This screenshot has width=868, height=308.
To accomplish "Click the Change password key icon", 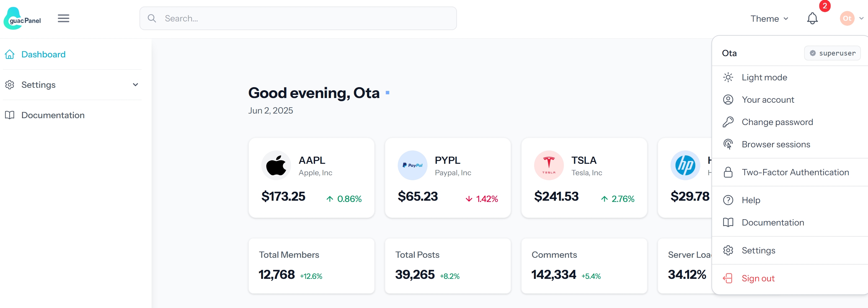I will tap(728, 122).
